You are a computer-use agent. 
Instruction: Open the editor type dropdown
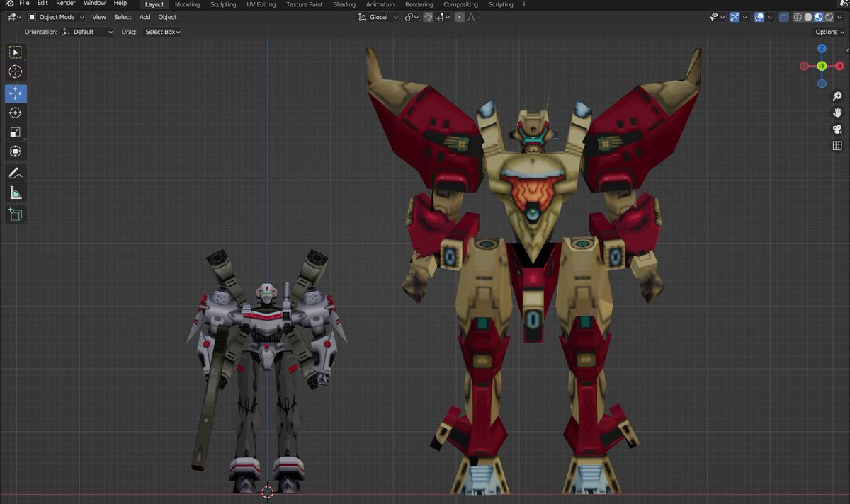tap(13, 17)
